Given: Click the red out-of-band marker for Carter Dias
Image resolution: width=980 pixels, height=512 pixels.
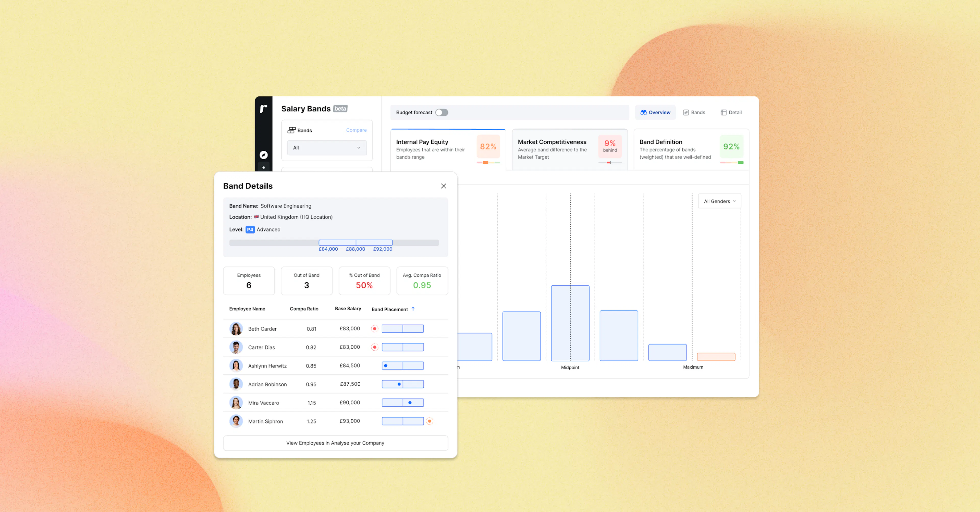Looking at the screenshot, I should point(375,347).
